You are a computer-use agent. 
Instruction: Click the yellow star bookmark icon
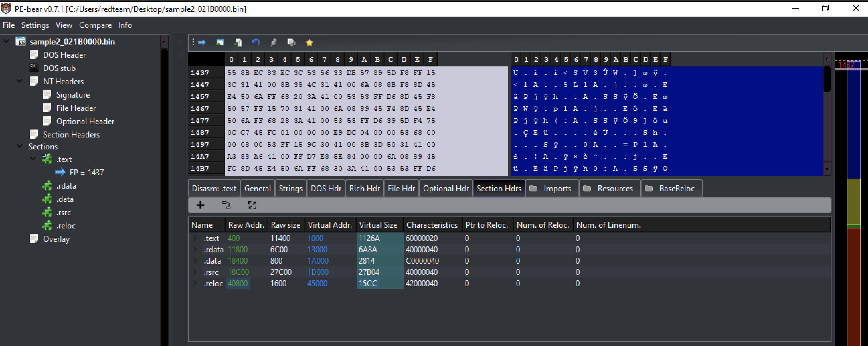point(309,43)
